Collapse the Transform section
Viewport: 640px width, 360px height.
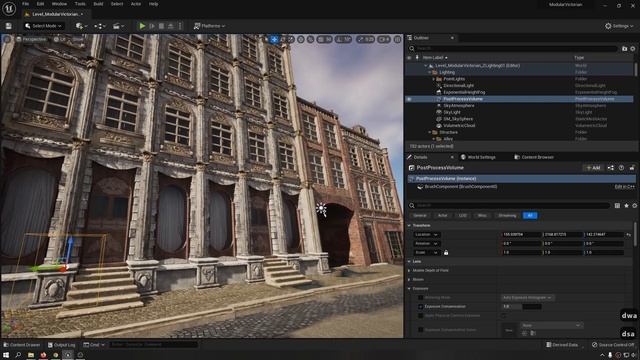tap(409, 225)
